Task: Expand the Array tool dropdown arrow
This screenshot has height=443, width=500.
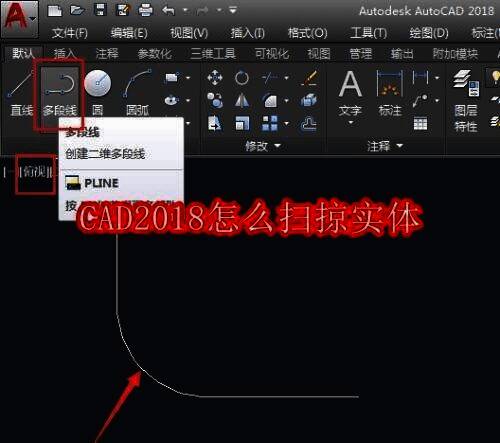Action: 286,124
